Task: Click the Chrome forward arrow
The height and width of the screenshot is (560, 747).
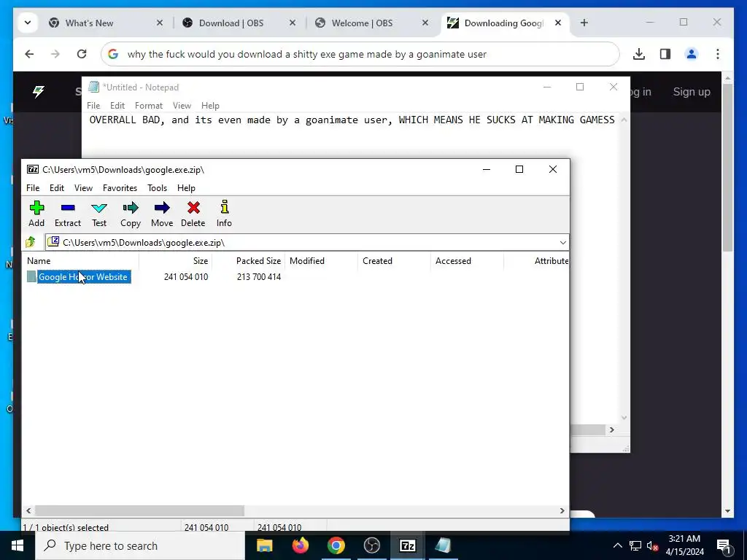Action: pyautogui.click(x=55, y=54)
